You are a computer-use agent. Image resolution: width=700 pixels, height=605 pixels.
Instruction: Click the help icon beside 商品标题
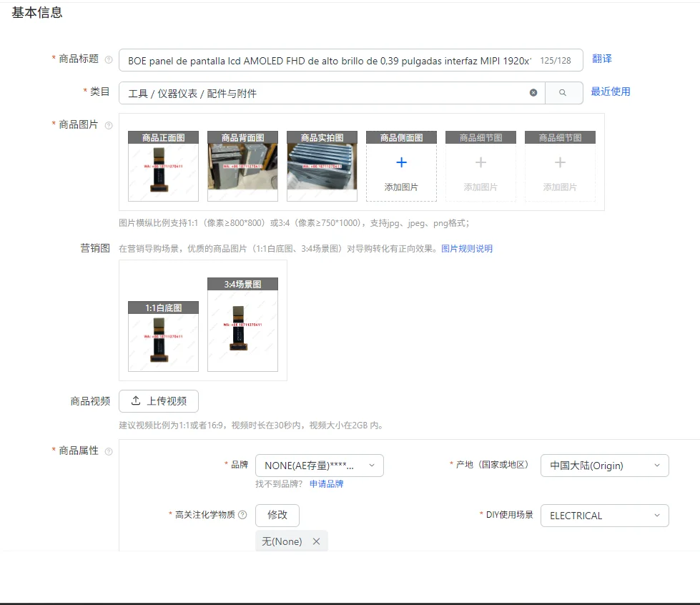pos(109,59)
